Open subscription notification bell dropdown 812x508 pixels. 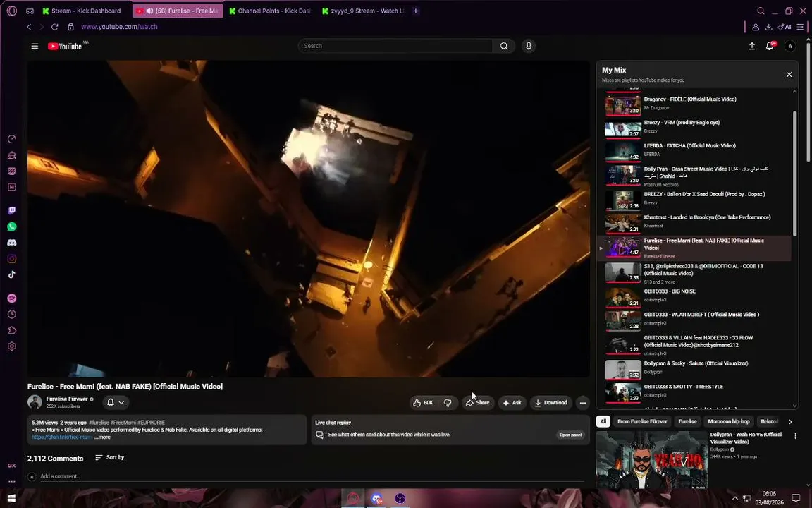(116, 402)
